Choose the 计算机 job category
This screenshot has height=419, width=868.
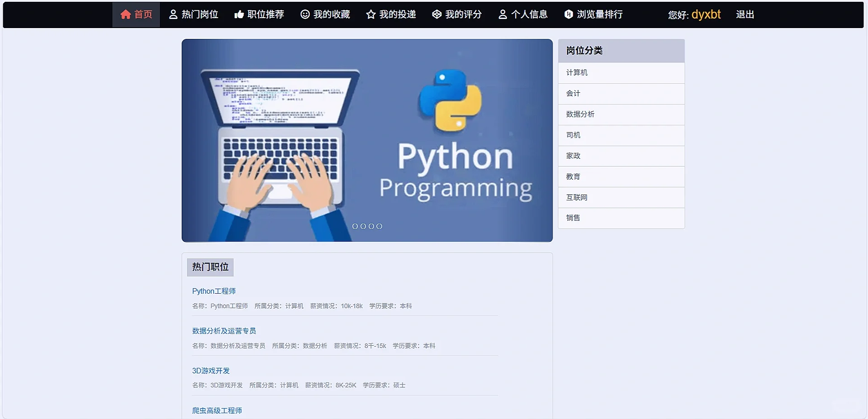[x=621, y=73]
